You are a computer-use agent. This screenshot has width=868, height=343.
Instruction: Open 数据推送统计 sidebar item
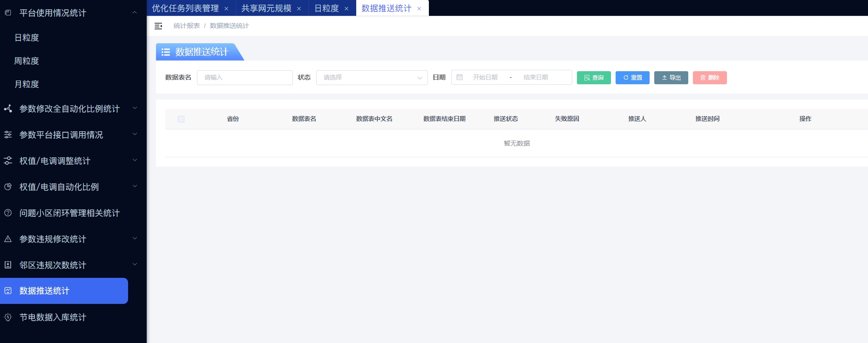click(x=64, y=291)
